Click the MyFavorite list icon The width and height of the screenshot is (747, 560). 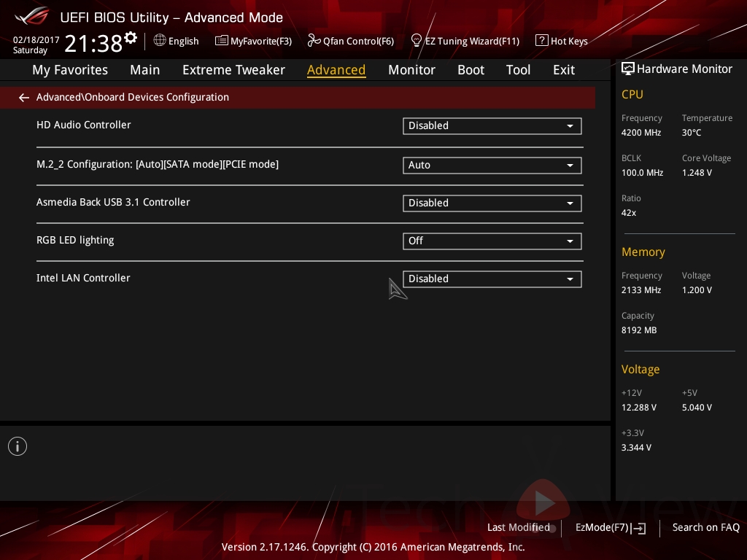point(221,41)
